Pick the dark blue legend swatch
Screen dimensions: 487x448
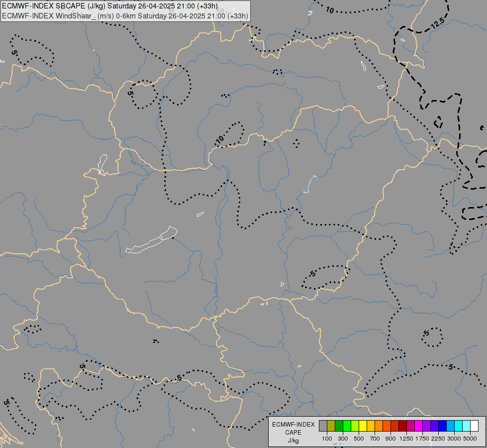[442, 426]
